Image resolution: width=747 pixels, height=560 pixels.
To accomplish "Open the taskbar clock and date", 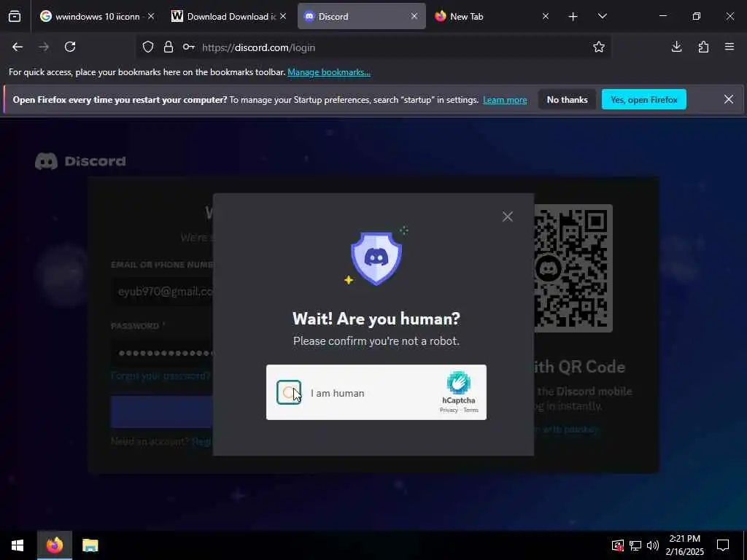I will (x=684, y=545).
